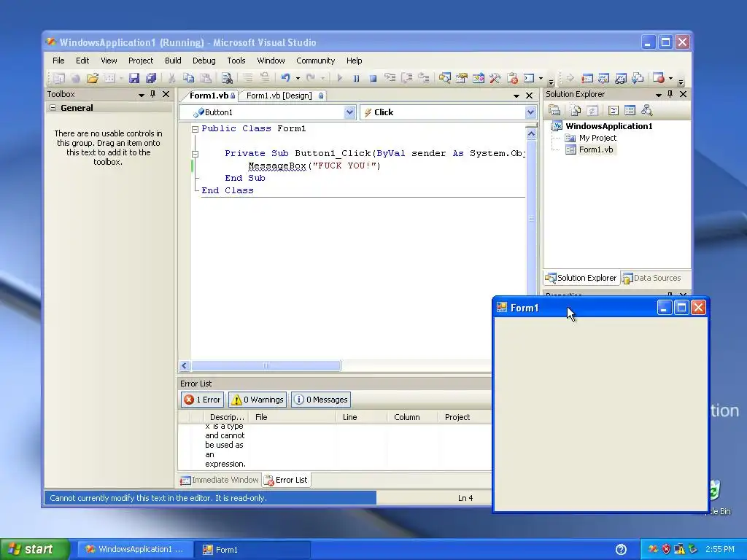Click the Refresh icon in Solution Explorer
This screenshot has width=747, height=560.
click(592, 111)
